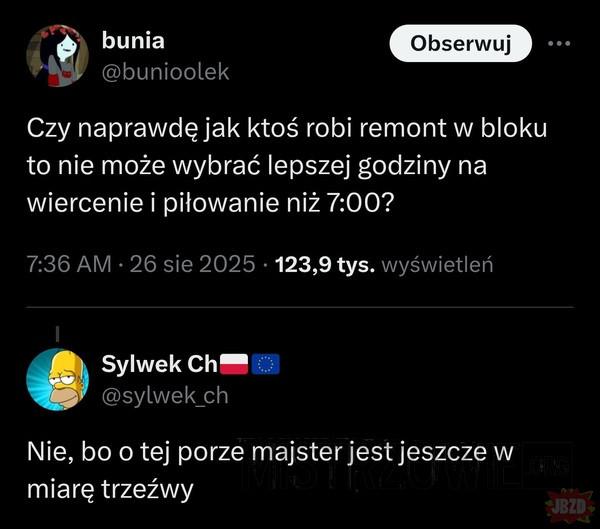Viewport: 600px width, 529px height.
Task: Click the faint watermark behind the reply text
Action: coord(406,465)
